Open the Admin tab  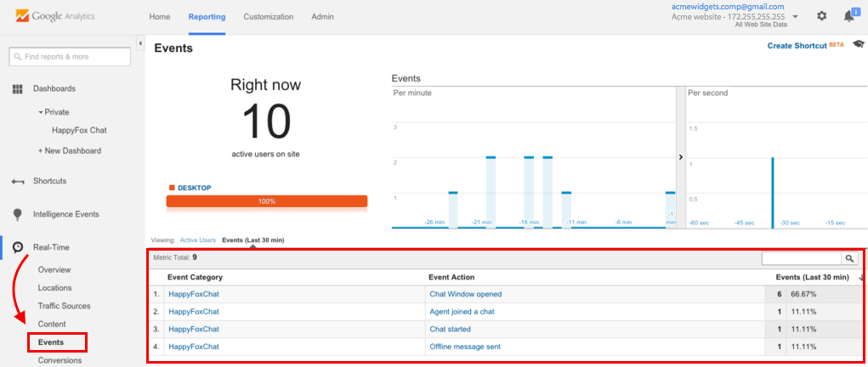tap(323, 17)
